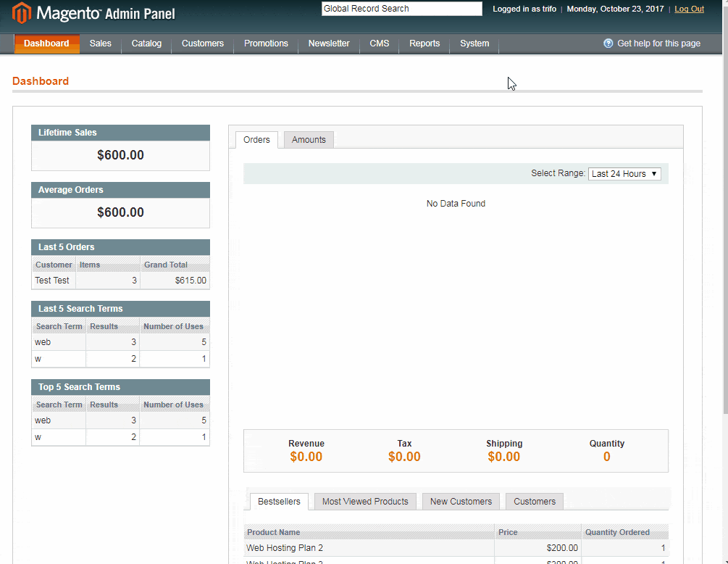Click the Shipping $0.00 total
The width and height of the screenshot is (728, 564).
[503, 457]
